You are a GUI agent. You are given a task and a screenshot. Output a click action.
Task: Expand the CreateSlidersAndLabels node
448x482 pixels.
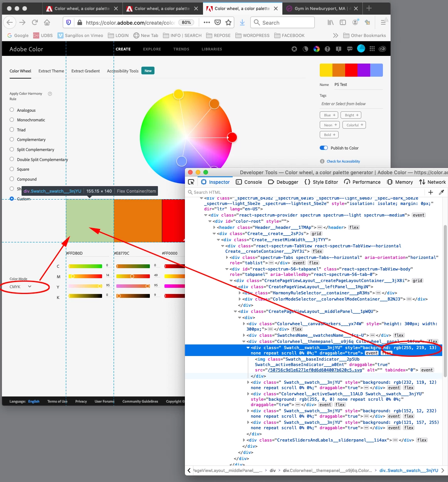(x=244, y=440)
